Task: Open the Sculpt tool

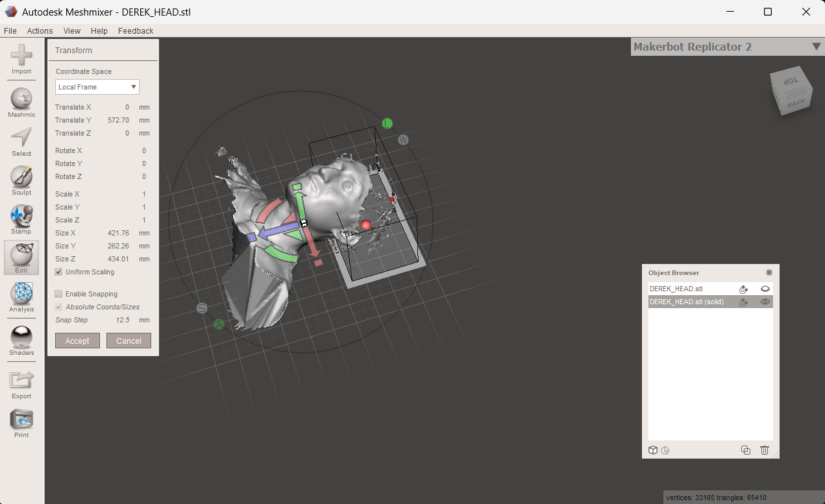Action: [x=21, y=181]
